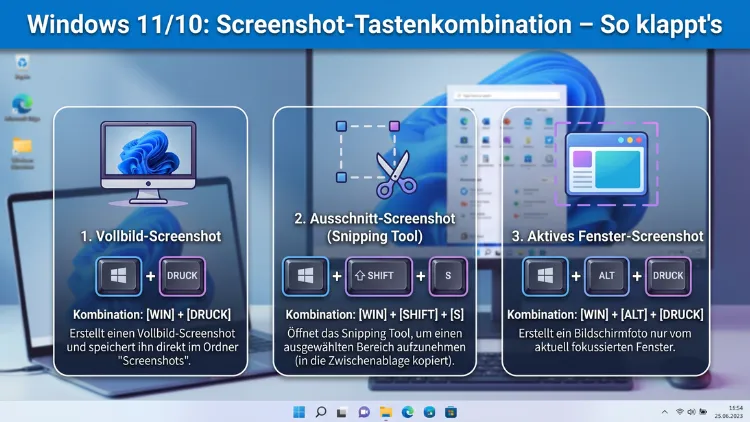Image resolution: width=750 pixels, height=422 pixels.
Task: Click 'Kombination: [WIN] + [DRUCK]' text
Action: point(152,315)
